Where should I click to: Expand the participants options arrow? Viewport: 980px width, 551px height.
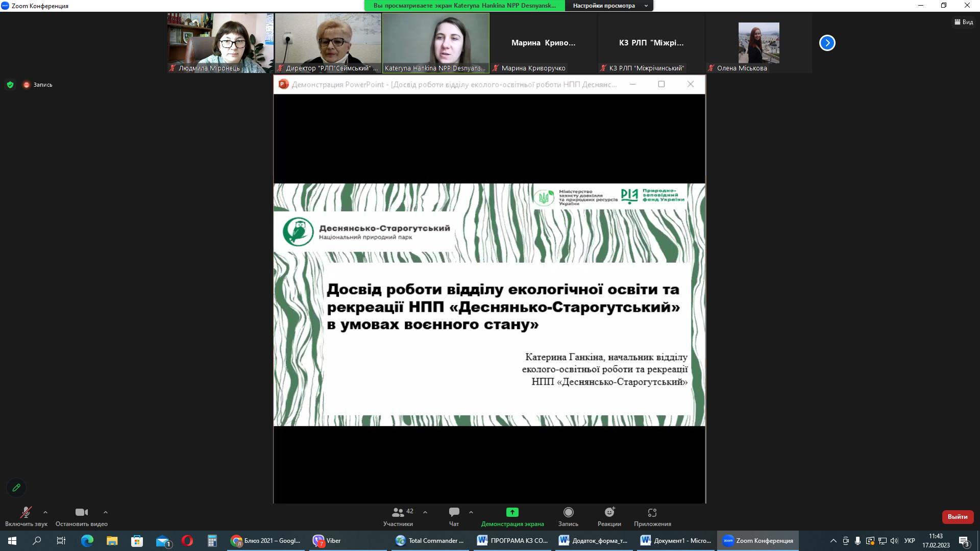425,512
